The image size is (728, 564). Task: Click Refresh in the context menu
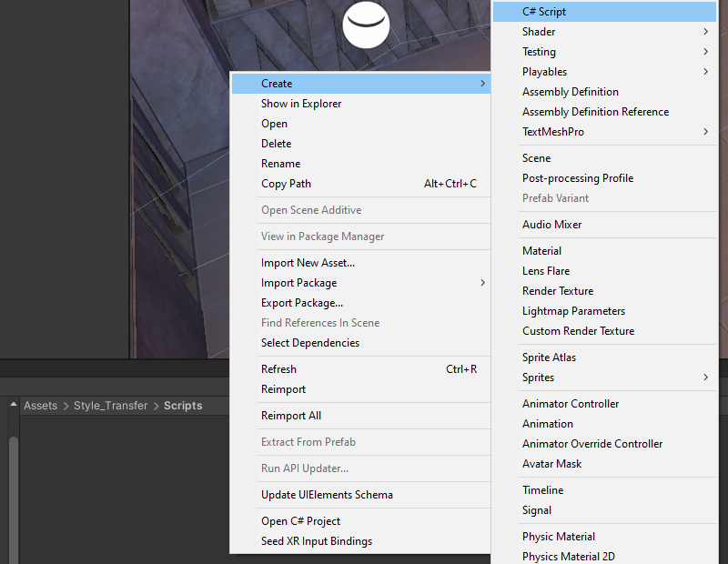[278, 369]
